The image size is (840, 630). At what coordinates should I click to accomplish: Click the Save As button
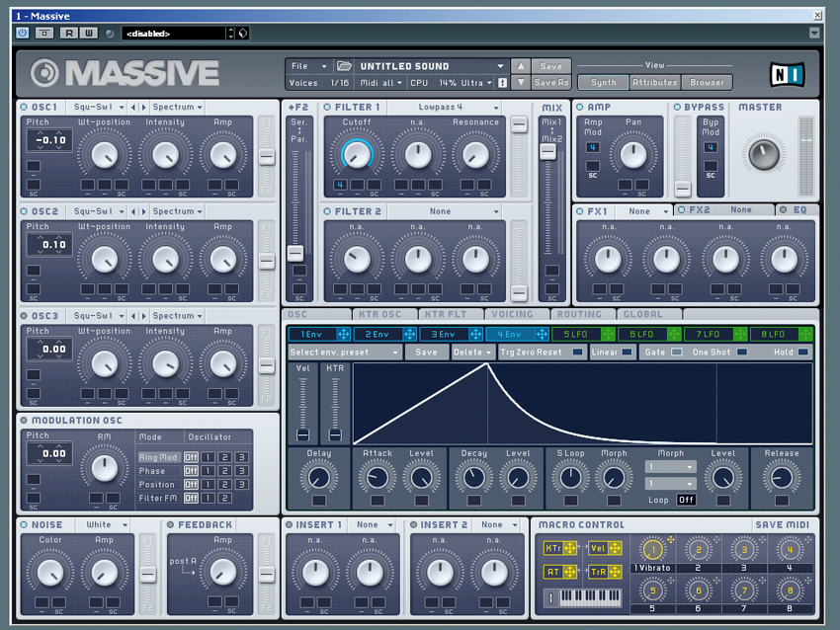coord(550,82)
